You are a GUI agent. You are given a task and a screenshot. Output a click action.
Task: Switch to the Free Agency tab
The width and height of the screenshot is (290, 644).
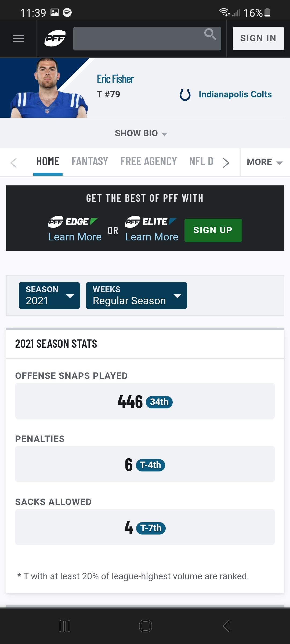pos(148,162)
